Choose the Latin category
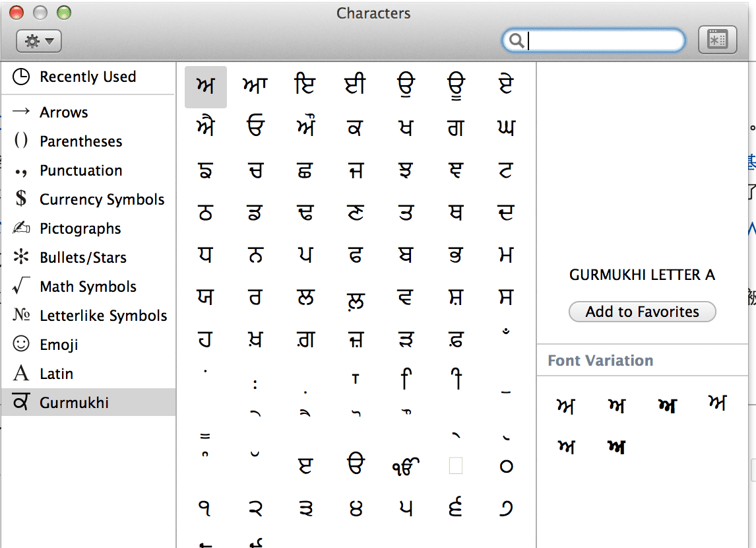 click(56, 374)
